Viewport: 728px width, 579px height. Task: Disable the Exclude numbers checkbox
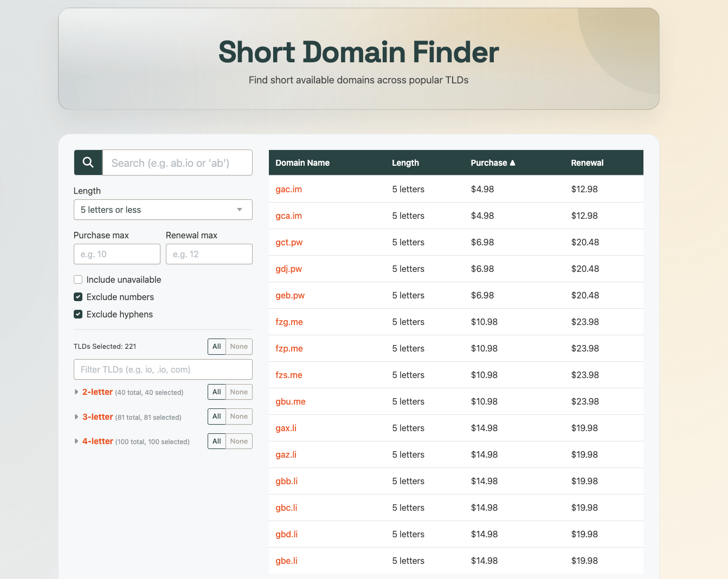coord(78,297)
